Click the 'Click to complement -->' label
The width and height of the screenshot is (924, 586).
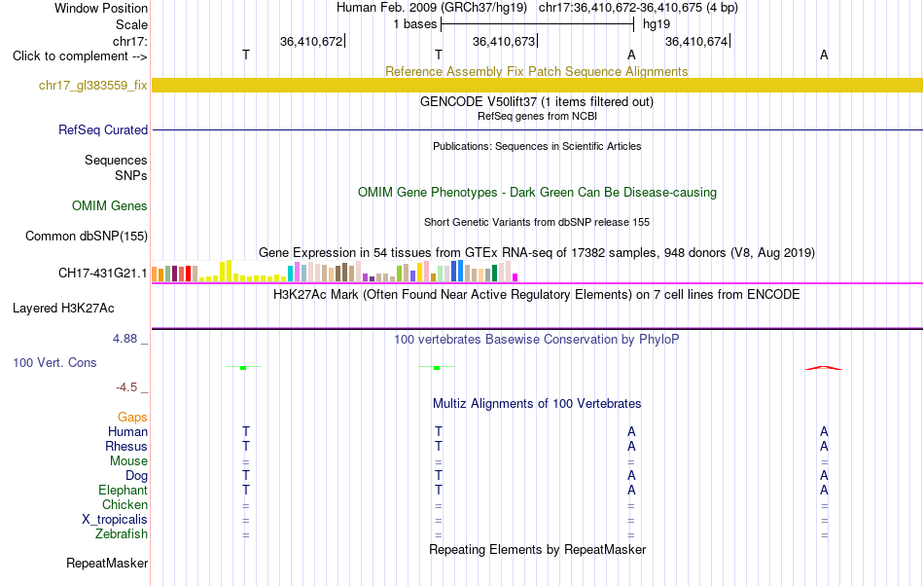80,56
